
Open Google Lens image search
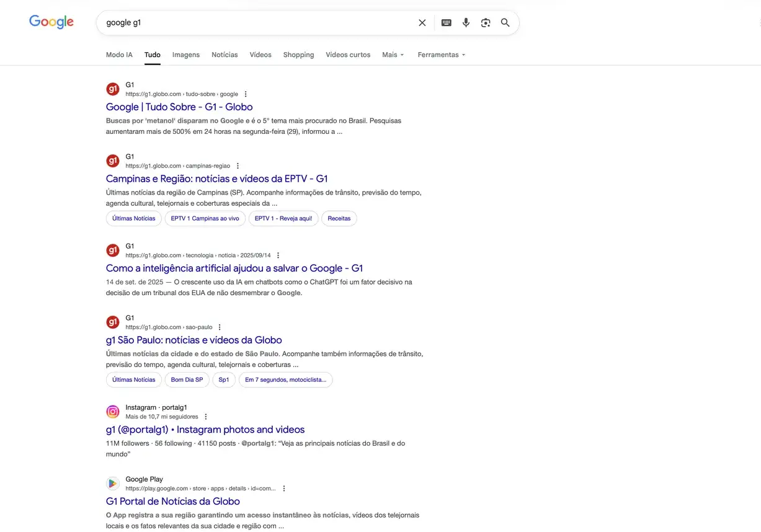click(x=486, y=23)
